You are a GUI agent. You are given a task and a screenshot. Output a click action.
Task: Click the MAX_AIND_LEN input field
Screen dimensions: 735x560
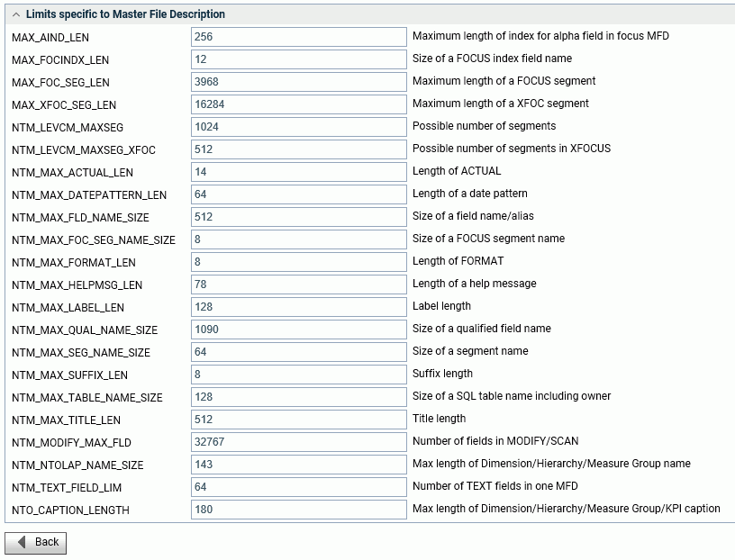point(299,37)
